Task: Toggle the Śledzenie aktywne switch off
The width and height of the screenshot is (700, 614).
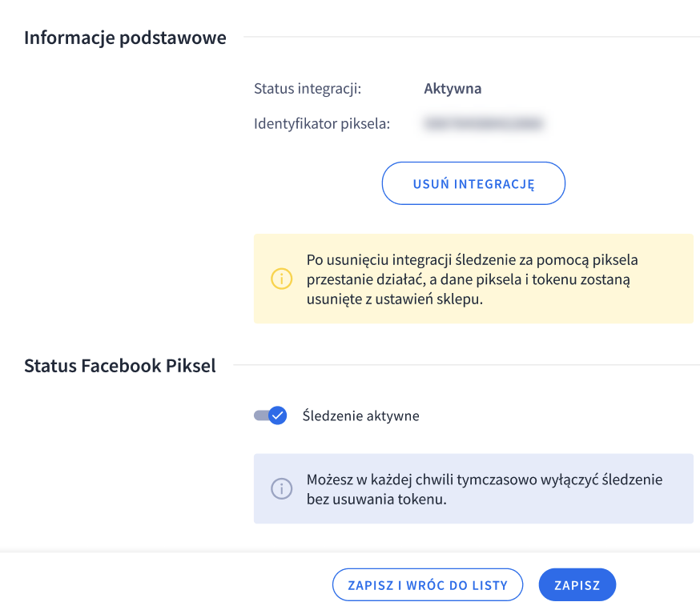Action: pos(270,415)
